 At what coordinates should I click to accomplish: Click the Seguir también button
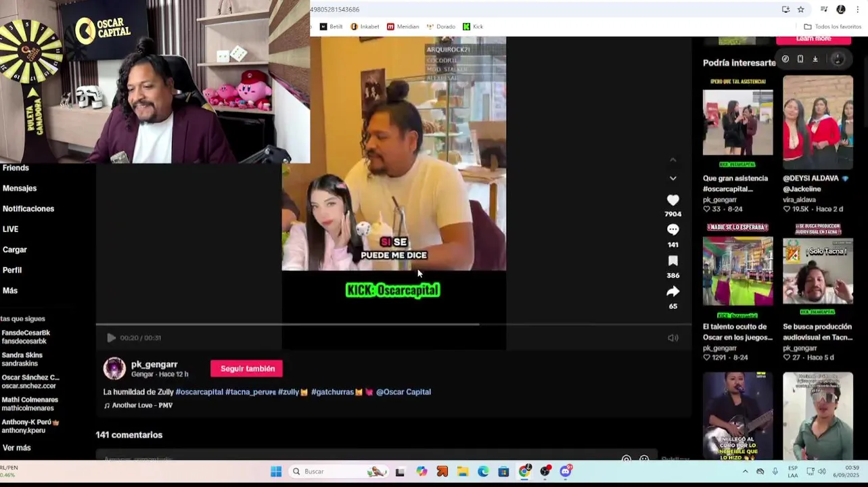[248, 369]
